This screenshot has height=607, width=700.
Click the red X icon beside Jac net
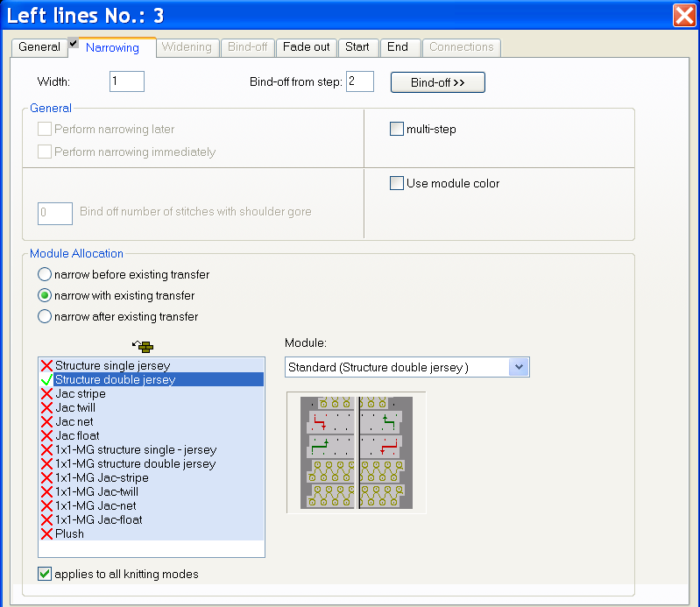46,422
